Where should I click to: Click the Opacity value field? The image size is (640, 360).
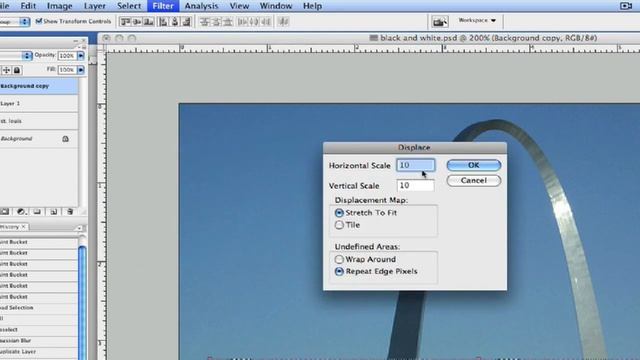pyautogui.click(x=67, y=56)
